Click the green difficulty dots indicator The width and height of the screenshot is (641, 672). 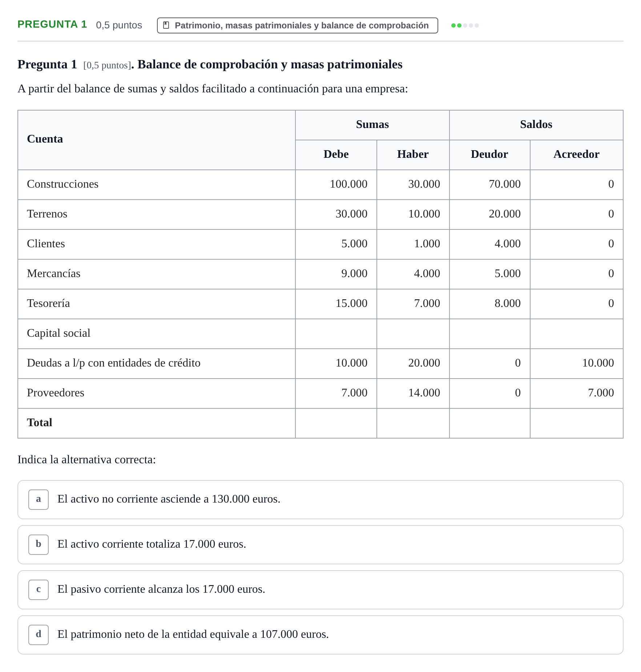[x=465, y=25]
